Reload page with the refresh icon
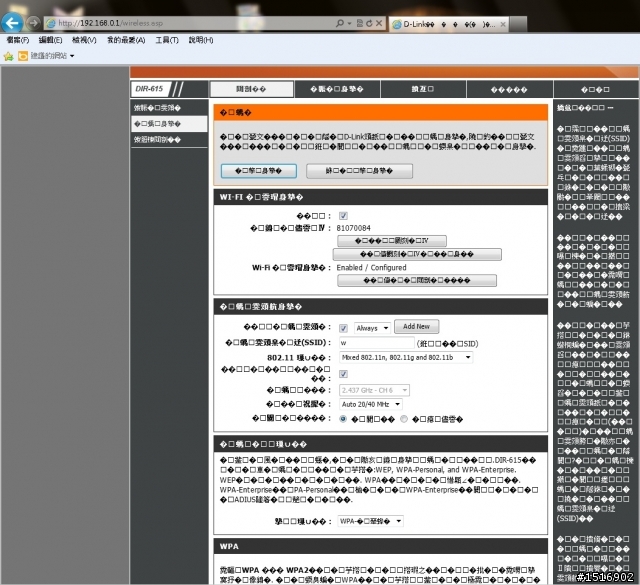 (x=369, y=23)
